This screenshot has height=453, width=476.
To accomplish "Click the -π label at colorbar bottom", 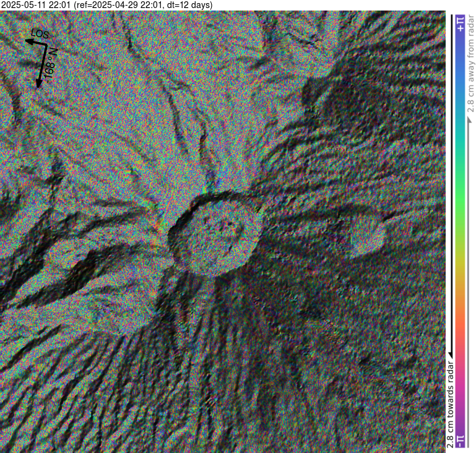I will pyautogui.click(x=461, y=441).
